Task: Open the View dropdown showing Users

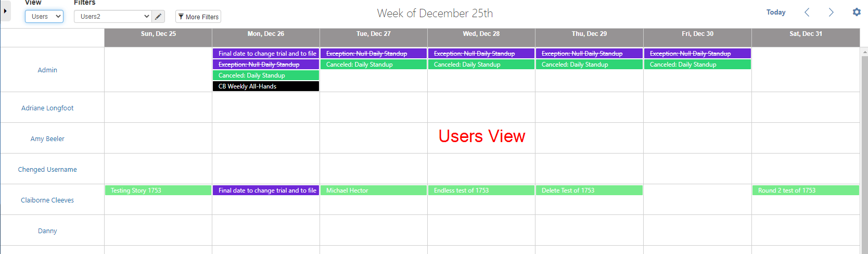Action: click(44, 17)
